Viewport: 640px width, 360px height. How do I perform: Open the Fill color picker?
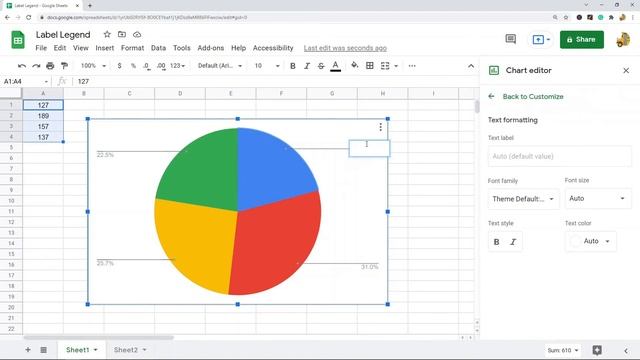tap(355, 65)
